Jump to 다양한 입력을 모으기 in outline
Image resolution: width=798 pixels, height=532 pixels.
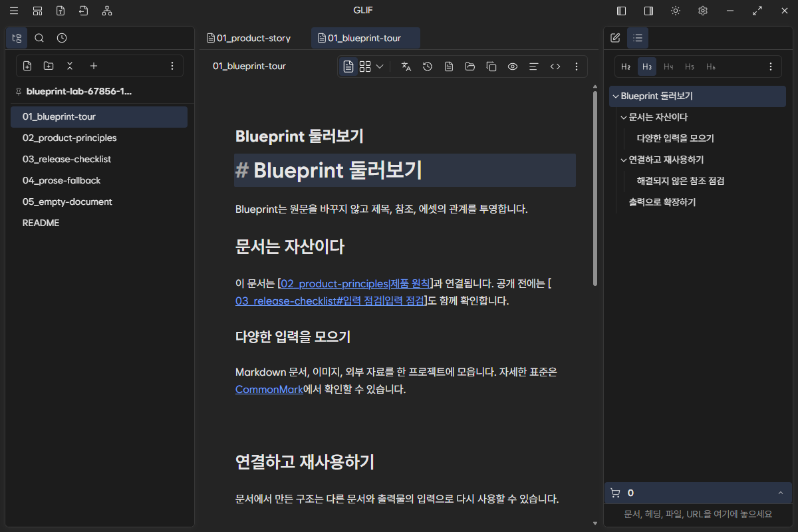point(676,138)
